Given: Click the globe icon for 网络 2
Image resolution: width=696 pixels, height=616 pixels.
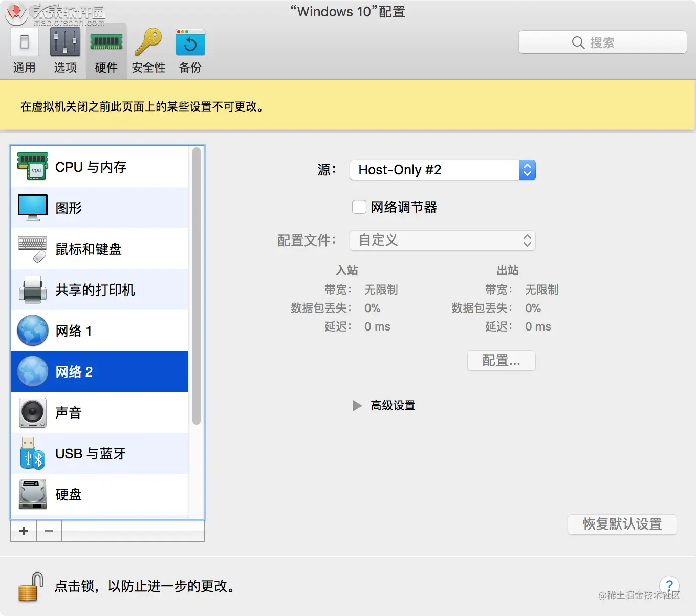Looking at the screenshot, I should [x=33, y=371].
